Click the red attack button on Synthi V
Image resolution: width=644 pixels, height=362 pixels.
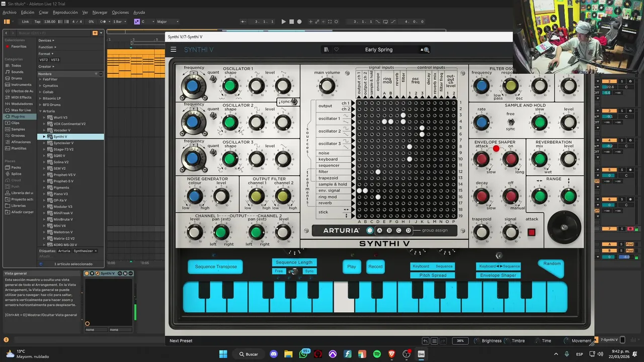pyautogui.click(x=531, y=232)
